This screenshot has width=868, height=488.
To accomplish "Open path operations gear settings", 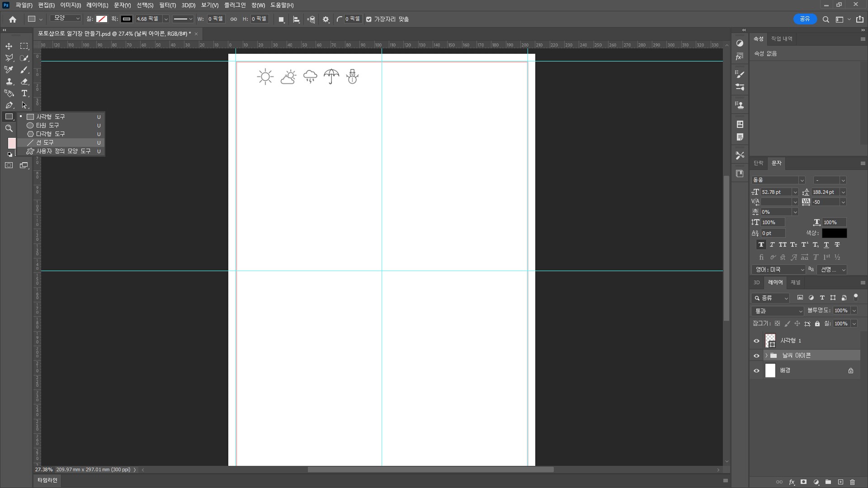I will click(326, 19).
